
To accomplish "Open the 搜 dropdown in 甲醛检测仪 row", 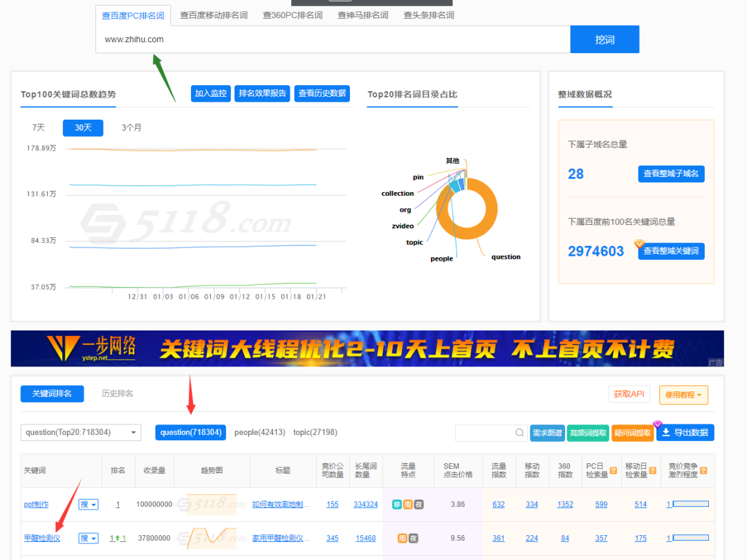I will (89, 538).
